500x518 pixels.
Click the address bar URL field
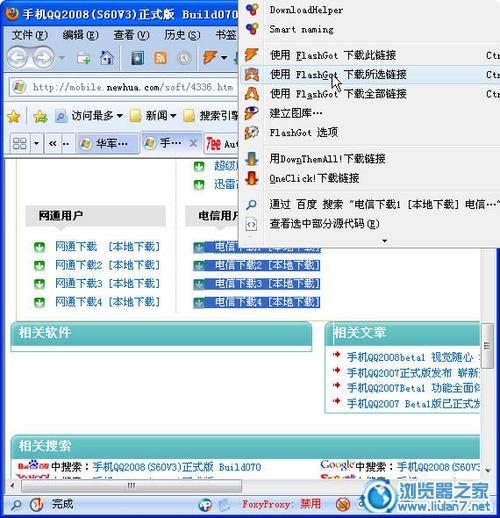(x=133, y=88)
